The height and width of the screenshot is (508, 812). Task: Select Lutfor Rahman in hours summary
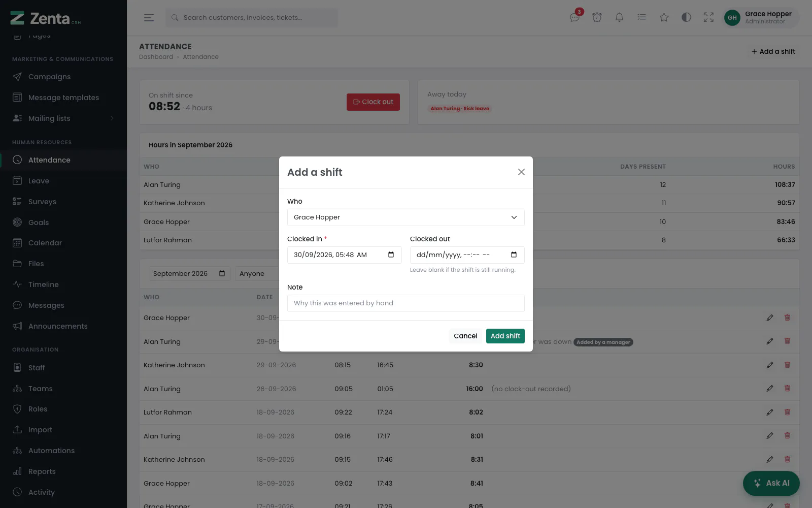point(167,240)
